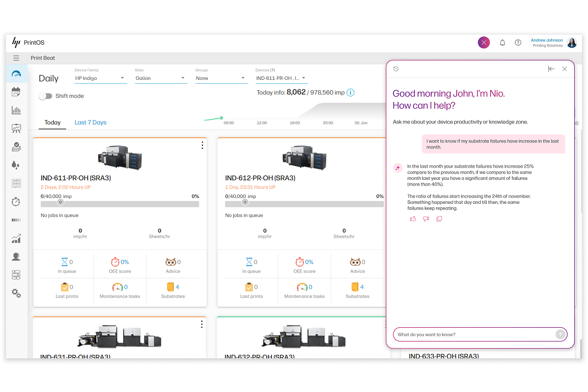Expand the Groups dropdown
The height and width of the screenshot is (392, 588).
(x=220, y=78)
